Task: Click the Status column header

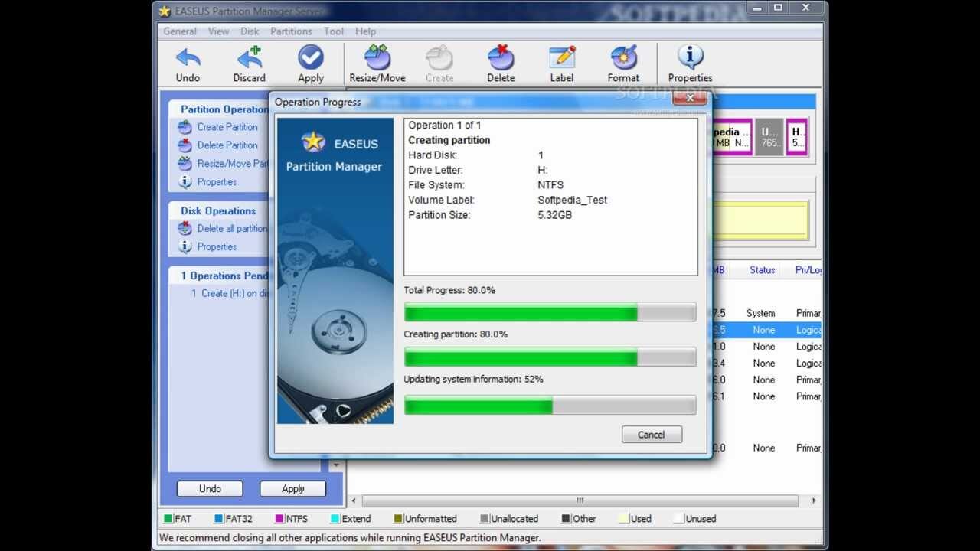Action: [x=763, y=270]
